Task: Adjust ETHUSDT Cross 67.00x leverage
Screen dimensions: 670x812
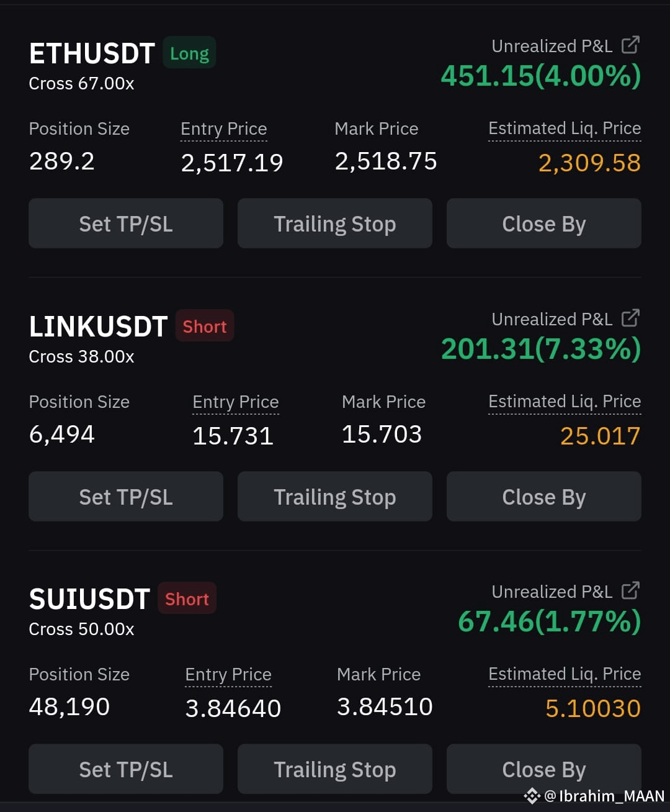Action: tap(81, 83)
